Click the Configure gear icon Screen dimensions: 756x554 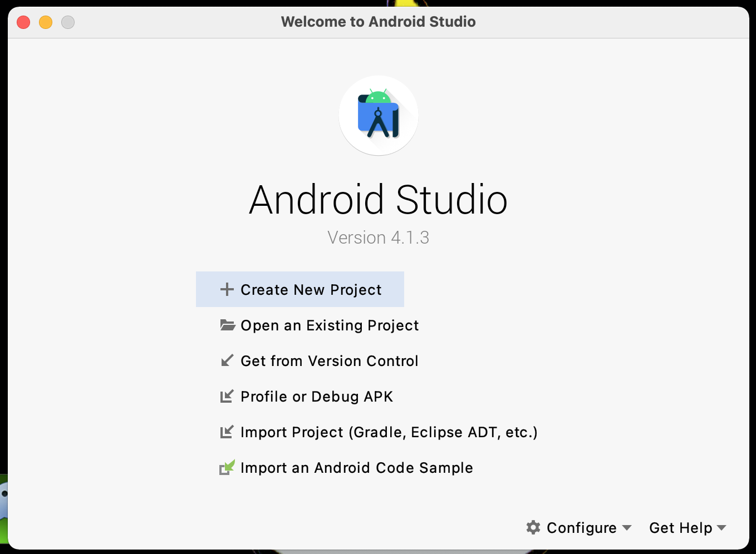pyautogui.click(x=533, y=527)
